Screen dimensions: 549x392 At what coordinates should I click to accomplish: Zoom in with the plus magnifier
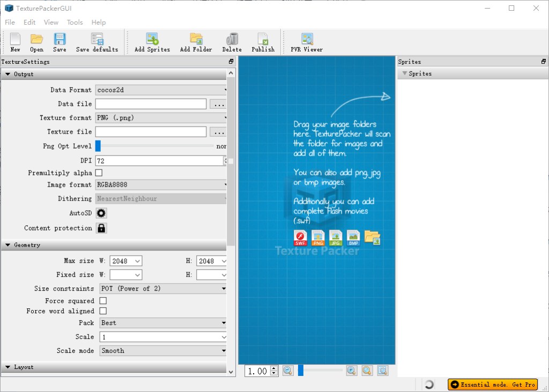coord(352,371)
